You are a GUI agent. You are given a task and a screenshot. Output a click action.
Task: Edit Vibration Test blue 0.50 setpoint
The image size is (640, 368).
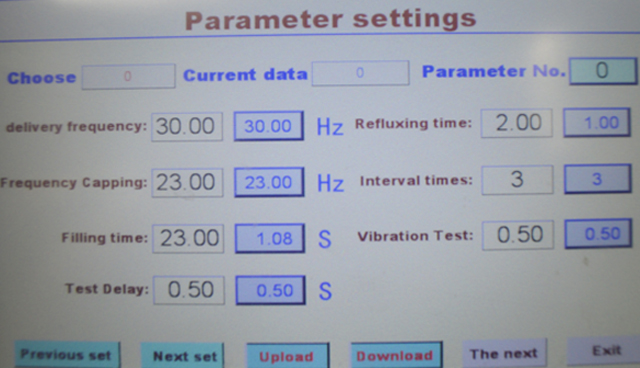pos(599,234)
